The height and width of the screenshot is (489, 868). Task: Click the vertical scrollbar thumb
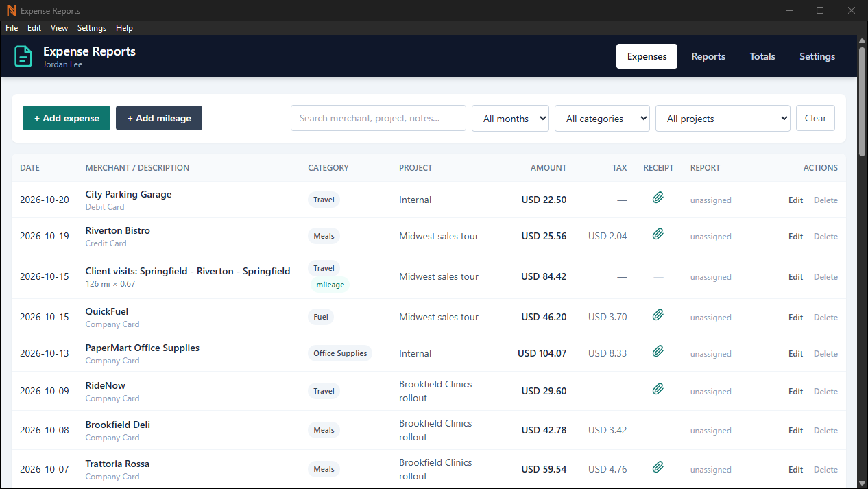pos(863,101)
